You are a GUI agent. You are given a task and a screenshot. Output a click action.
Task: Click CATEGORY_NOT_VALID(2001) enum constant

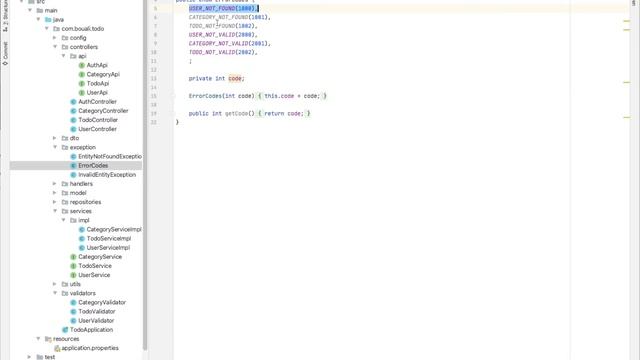point(229,43)
